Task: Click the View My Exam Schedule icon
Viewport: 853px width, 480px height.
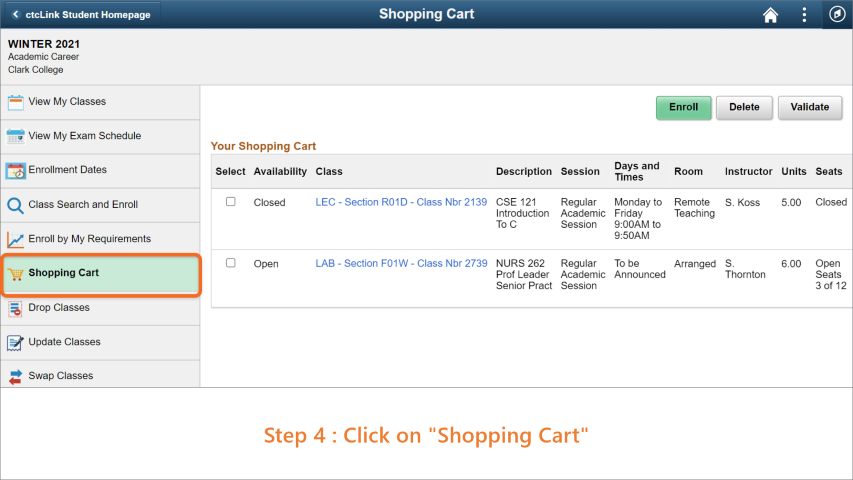Action: click(15, 136)
